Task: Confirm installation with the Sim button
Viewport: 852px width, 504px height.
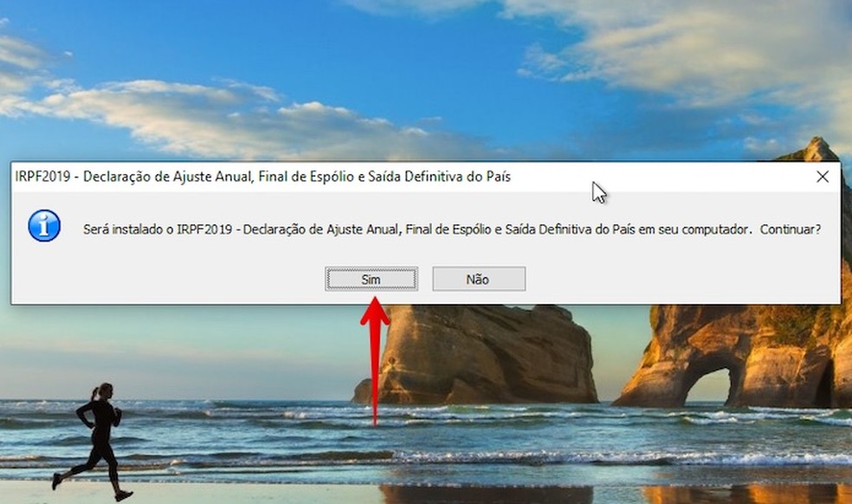Action: pyautogui.click(x=371, y=279)
